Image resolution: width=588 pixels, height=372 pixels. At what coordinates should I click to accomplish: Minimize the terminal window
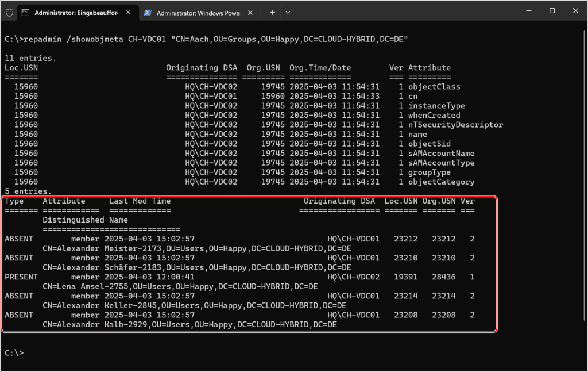[525, 11]
